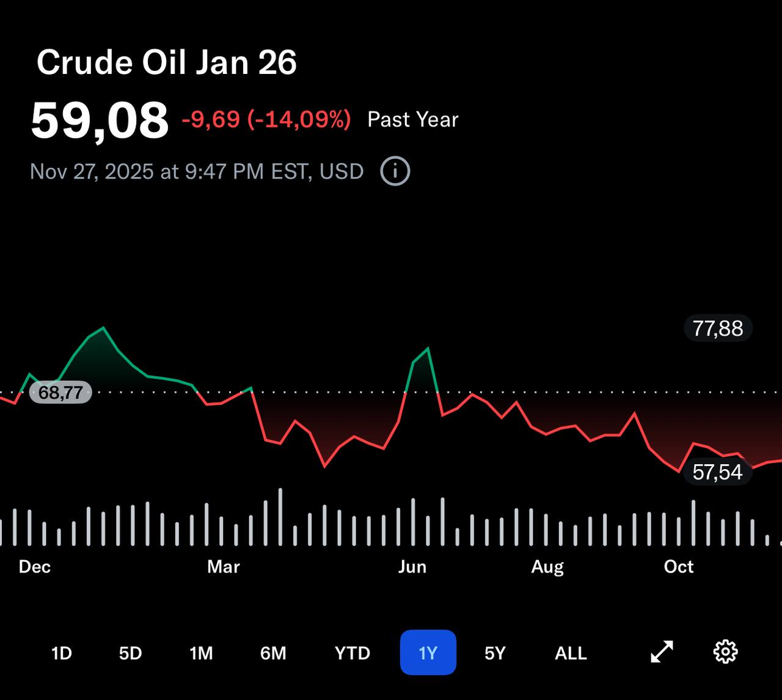
Task: Click the June peak on the chart
Action: [x=428, y=348]
